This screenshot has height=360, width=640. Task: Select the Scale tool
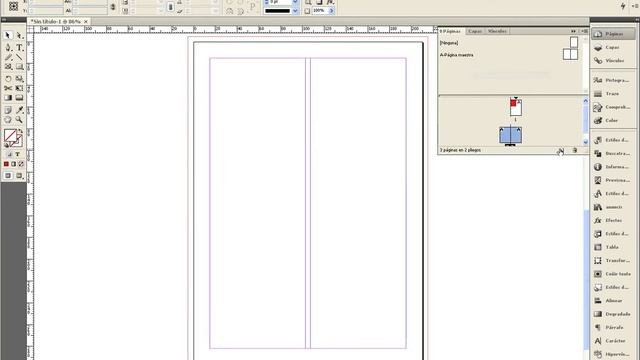(x=19, y=78)
